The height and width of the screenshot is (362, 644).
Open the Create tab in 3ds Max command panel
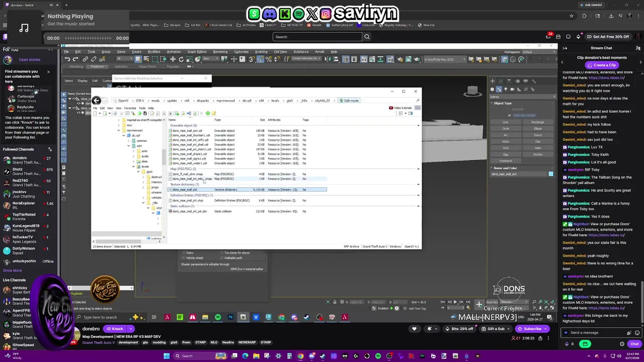(x=493, y=81)
